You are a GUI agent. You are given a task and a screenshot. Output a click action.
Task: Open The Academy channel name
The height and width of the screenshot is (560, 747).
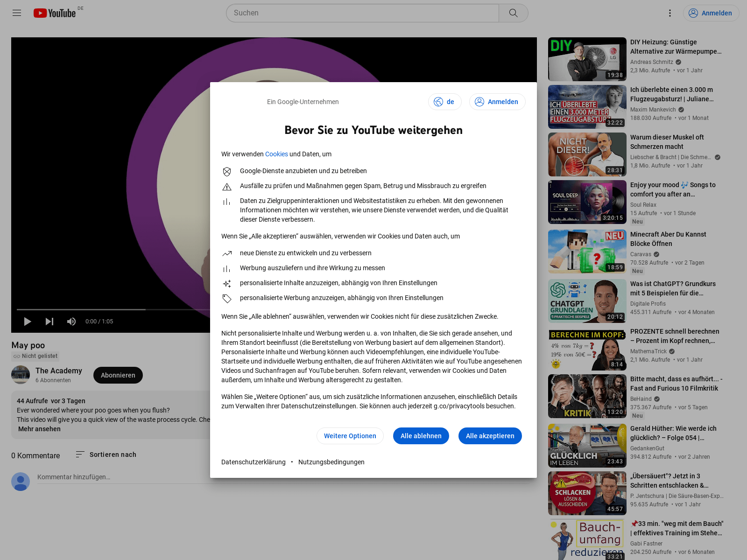59,371
